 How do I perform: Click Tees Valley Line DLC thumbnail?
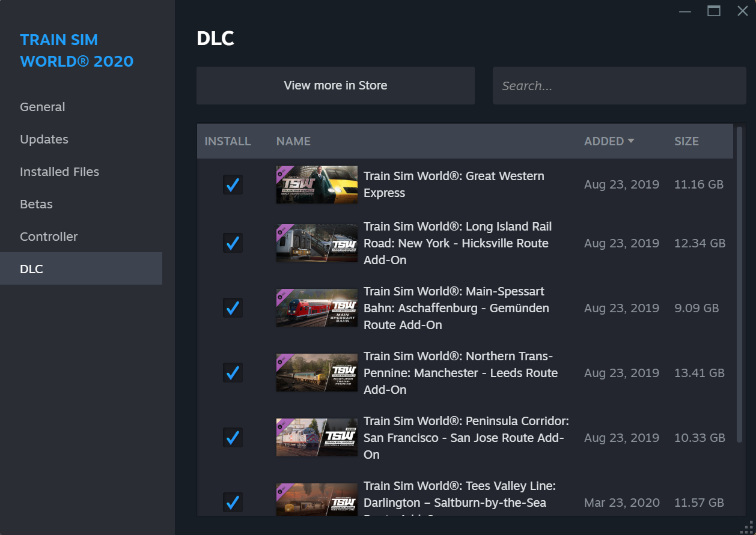click(317, 500)
